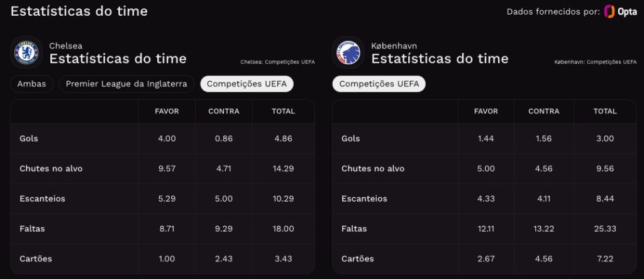Viewport: 644px width, 279px height.
Task: Click Chelsea's CONTRA column header
Action: 224,111
